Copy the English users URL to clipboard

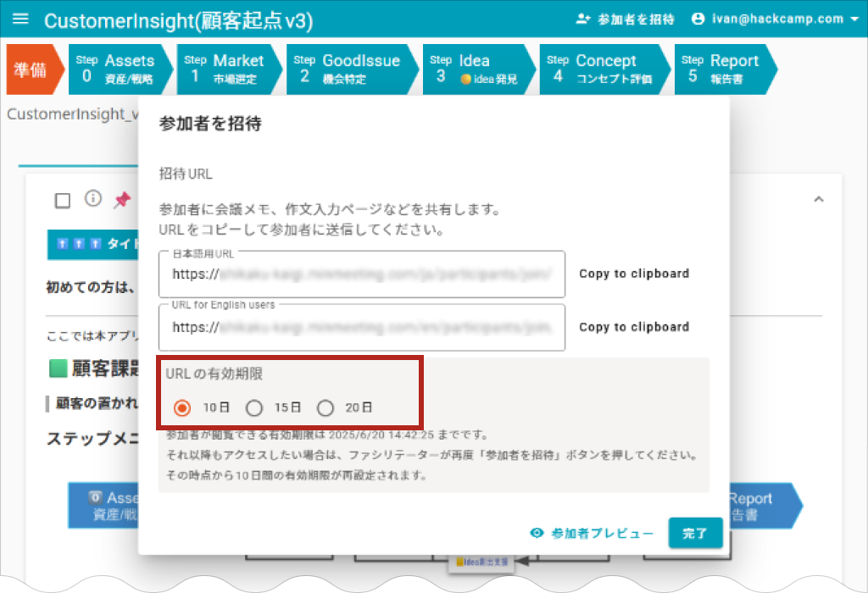pos(633,327)
